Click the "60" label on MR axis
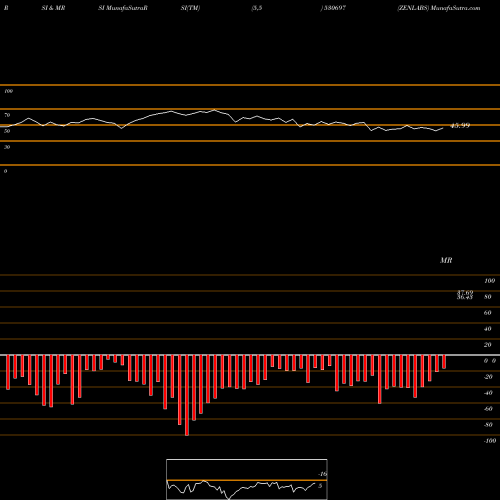 [x=488, y=313]
